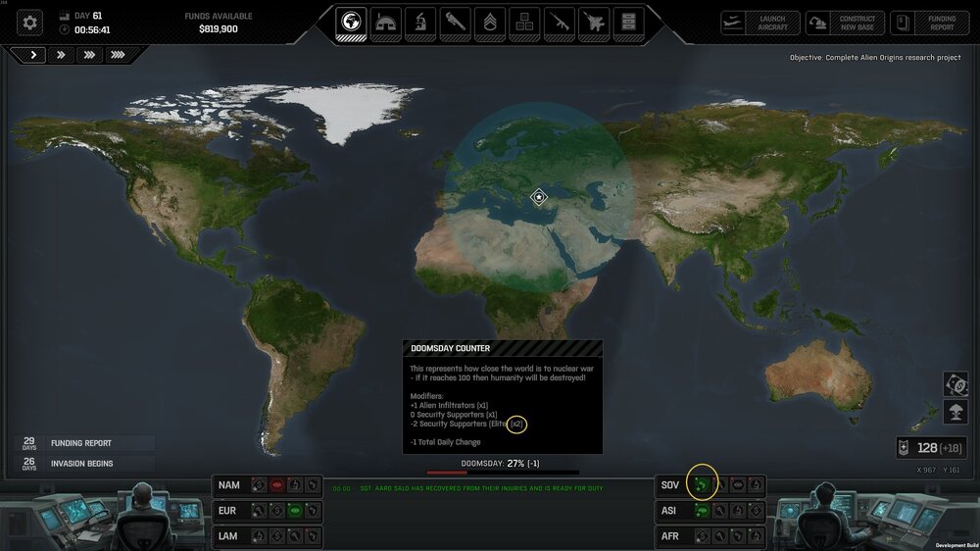
Task: Click NAM row's fourth armor icon
Action: pos(313,484)
